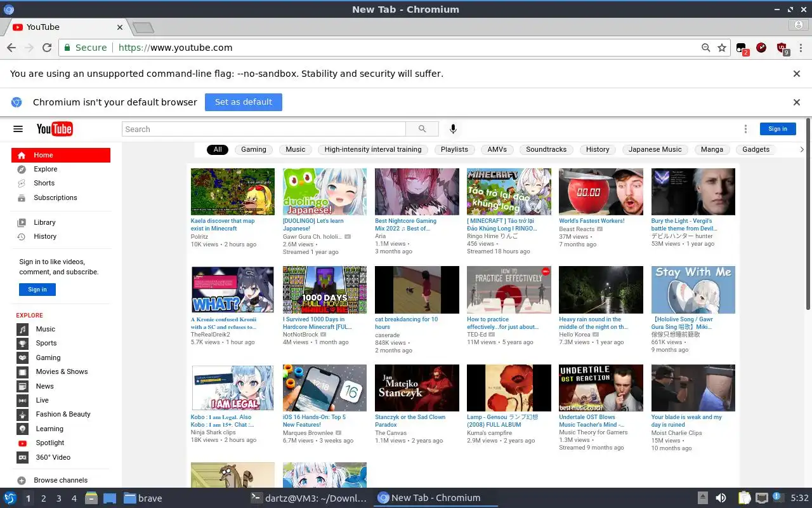Viewport: 812px width, 508px height.
Task: Select the Playlists filter chip
Action: [x=454, y=149]
